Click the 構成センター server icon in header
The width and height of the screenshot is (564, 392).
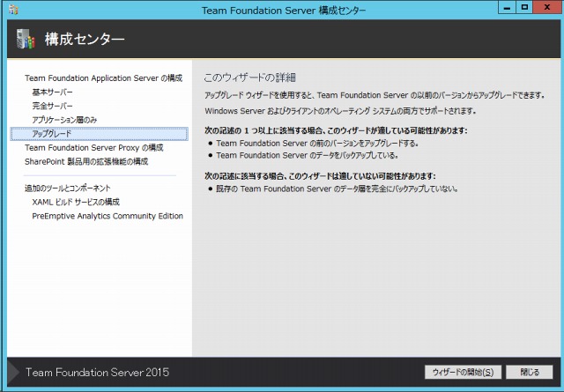tap(26, 39)
